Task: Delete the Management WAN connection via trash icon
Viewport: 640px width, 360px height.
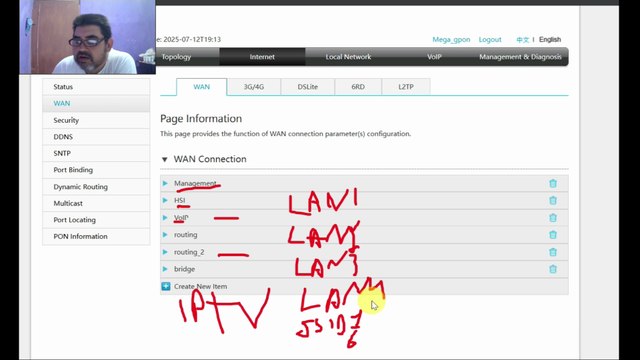Action: (553, 184)
